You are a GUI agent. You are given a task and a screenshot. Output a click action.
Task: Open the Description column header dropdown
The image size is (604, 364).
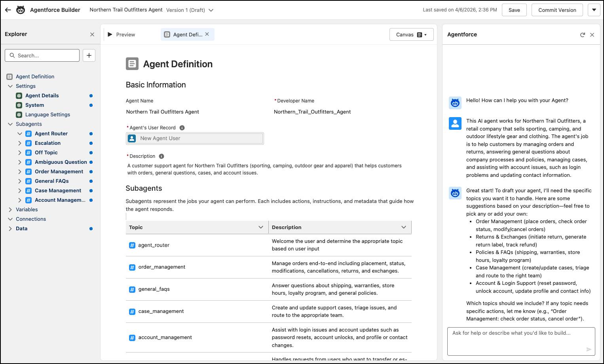pos(404,227)
